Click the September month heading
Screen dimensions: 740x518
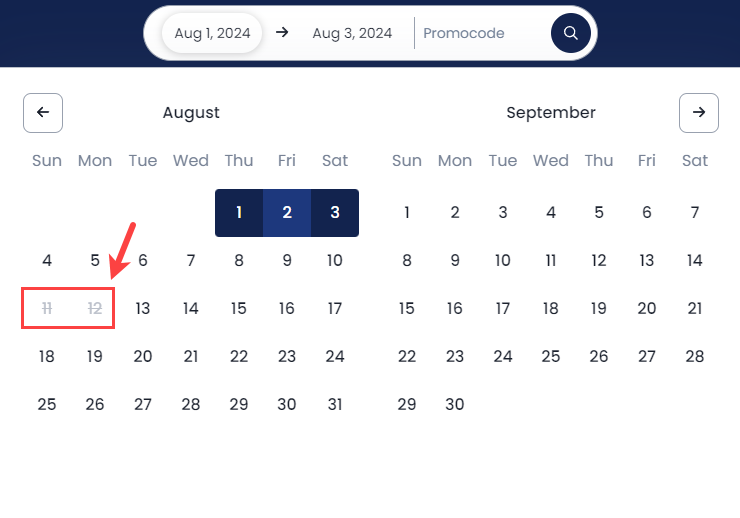click(551, 113)
